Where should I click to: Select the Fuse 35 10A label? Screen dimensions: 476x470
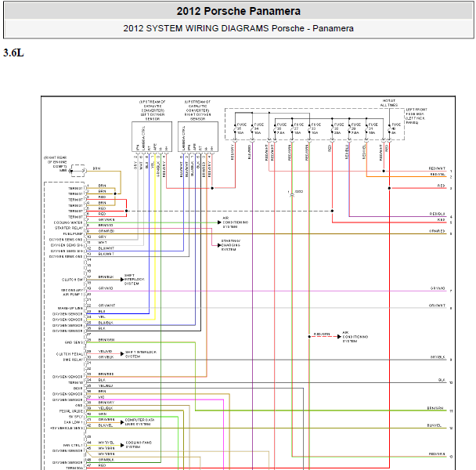[x=241, y=128]
